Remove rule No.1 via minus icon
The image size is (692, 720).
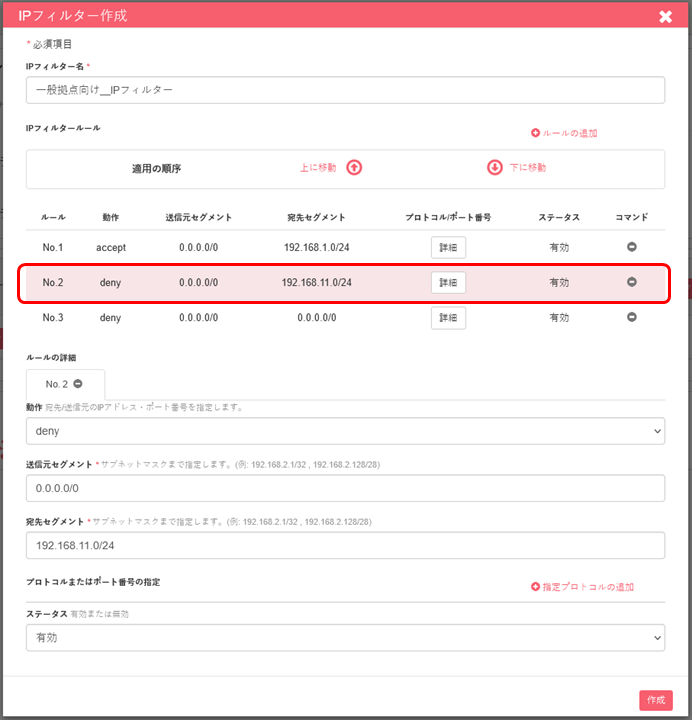632,247
